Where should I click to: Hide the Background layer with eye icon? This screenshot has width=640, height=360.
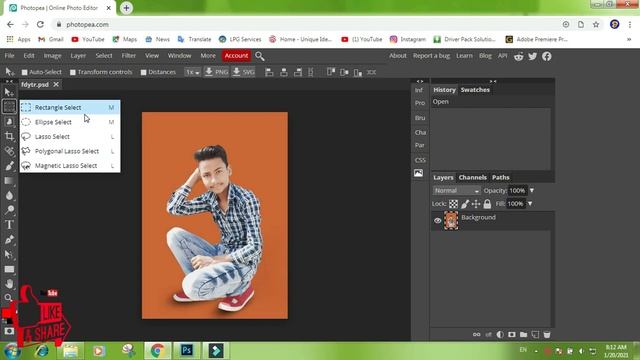(438, 220)
